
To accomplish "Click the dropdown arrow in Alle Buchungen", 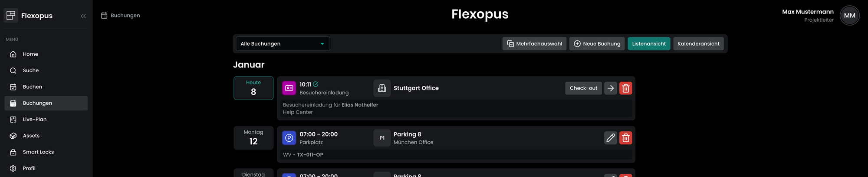I will 322,44.
